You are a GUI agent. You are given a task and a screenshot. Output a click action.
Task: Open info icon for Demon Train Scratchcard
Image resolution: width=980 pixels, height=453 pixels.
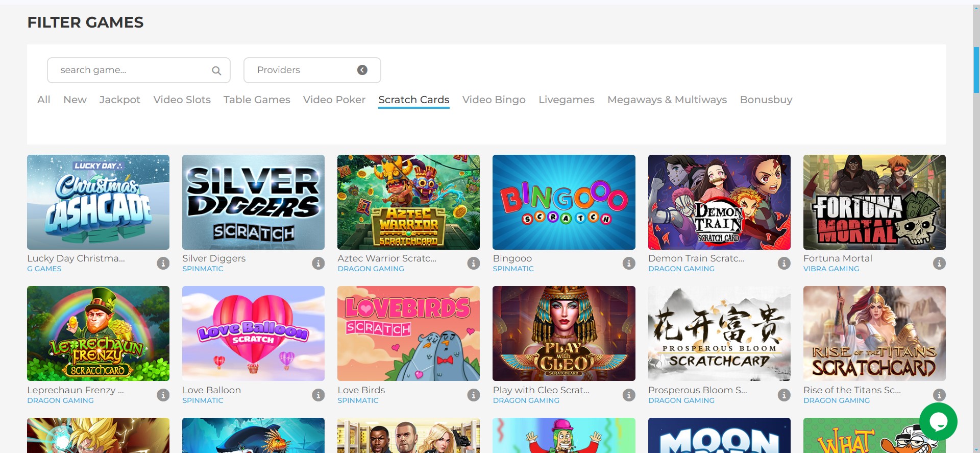[x=784, y=264]
